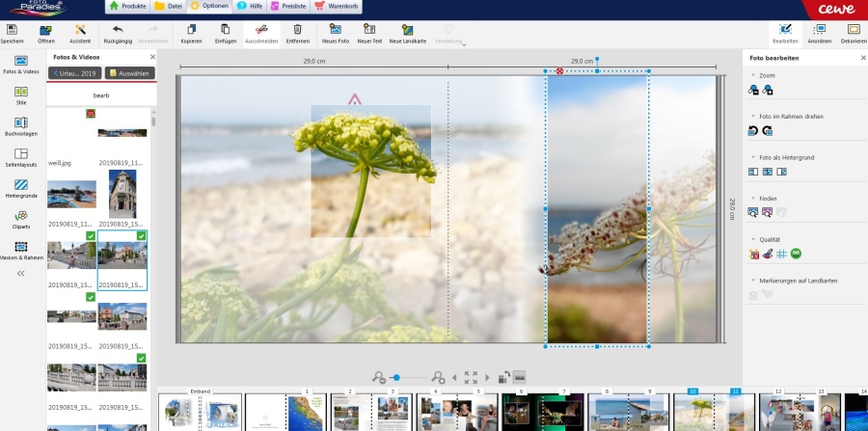Click the page zoom slider handle

(x=396, y=378)
